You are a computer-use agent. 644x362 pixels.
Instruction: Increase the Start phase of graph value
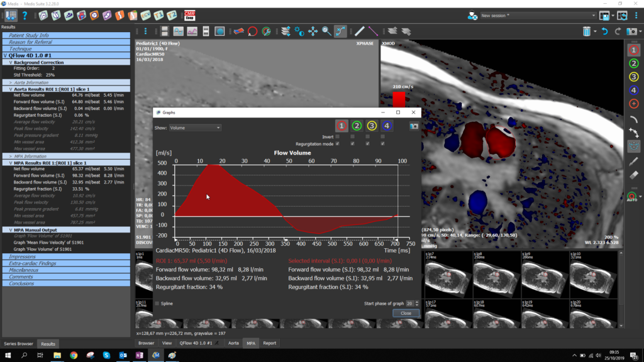pos(416,302)
